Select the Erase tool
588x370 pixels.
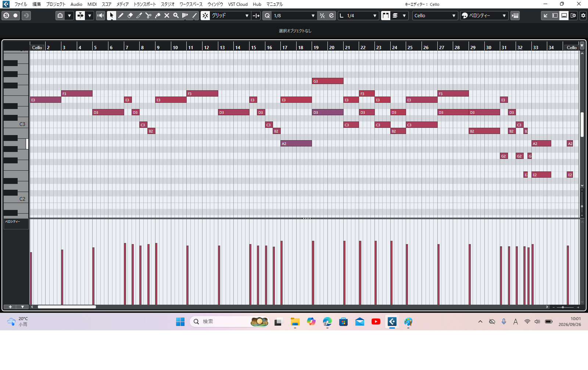130,15
